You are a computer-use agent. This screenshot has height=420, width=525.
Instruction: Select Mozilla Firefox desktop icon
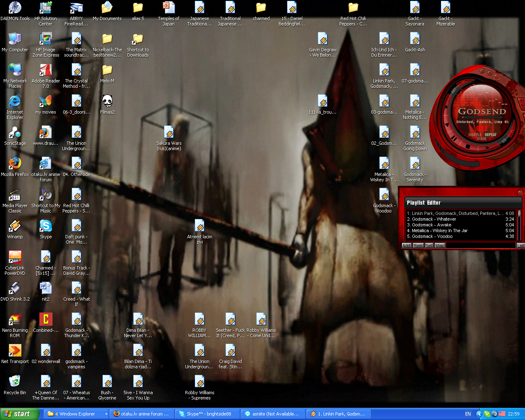[x=15, y=167]
